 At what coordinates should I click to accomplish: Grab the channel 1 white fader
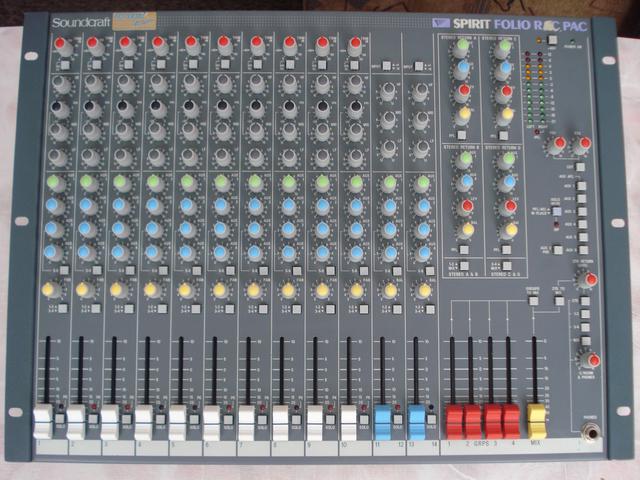point(44,418)
